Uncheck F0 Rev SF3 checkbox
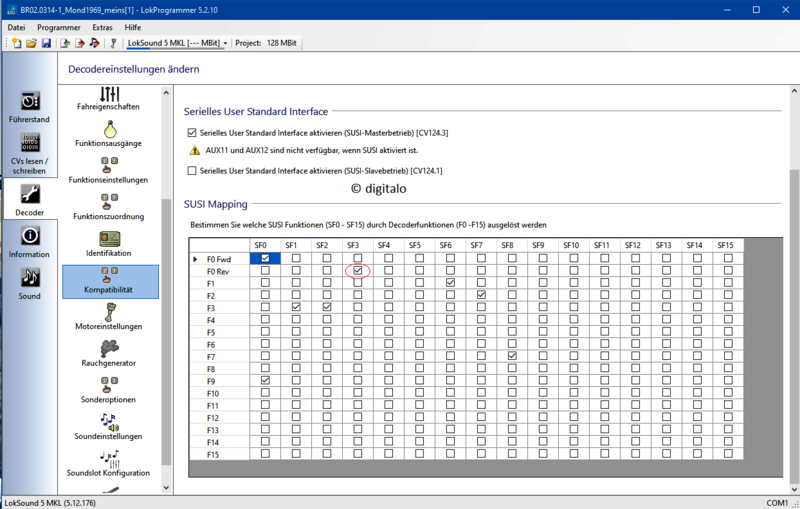 [x=358, y=270]
